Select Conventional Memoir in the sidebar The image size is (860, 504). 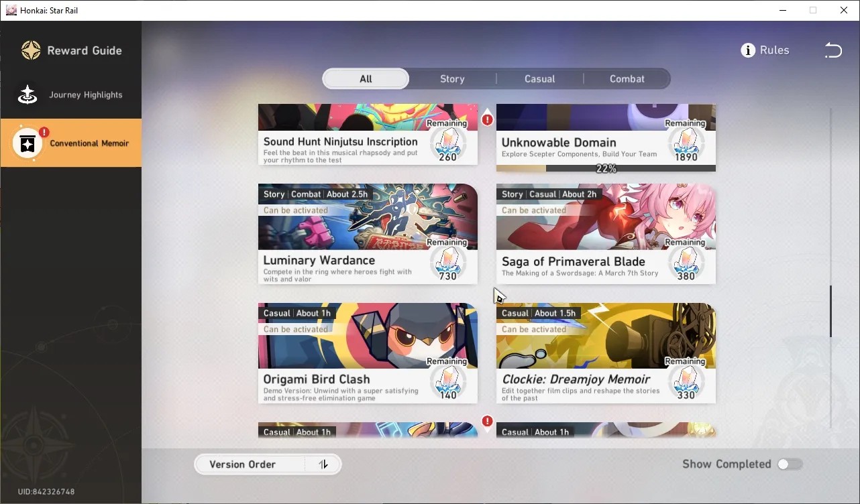[70, 143]
